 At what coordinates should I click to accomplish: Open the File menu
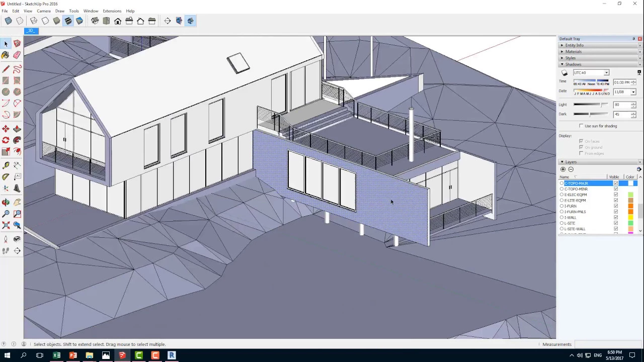5,11
